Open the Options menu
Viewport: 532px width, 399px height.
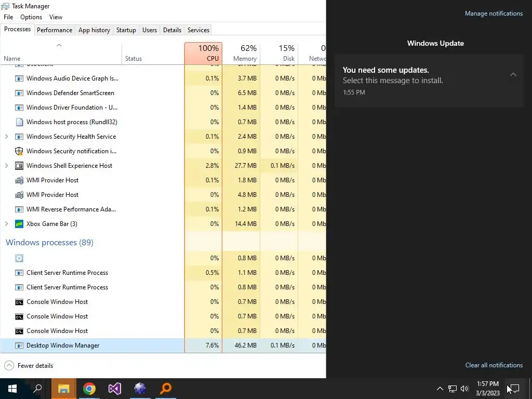click(31, 17)
